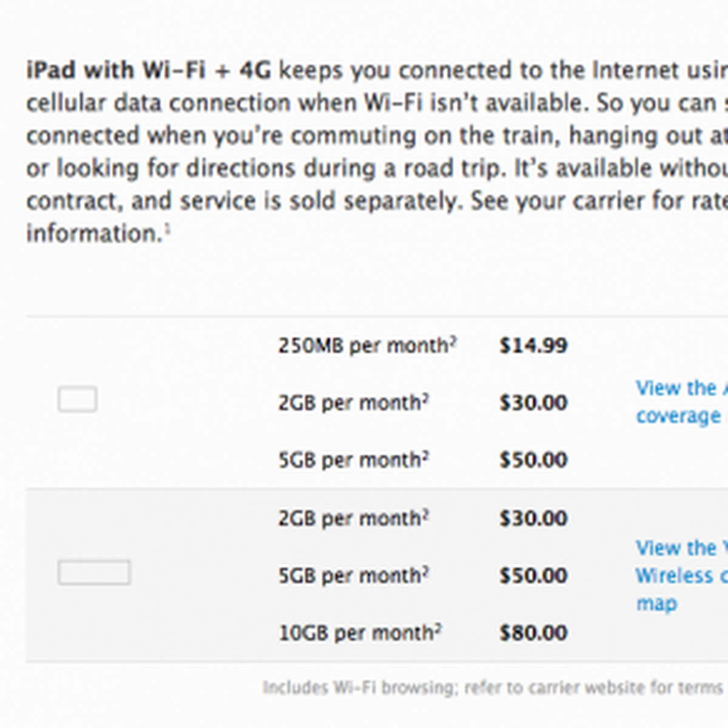Select the $80.00 price

click(533, 633)
